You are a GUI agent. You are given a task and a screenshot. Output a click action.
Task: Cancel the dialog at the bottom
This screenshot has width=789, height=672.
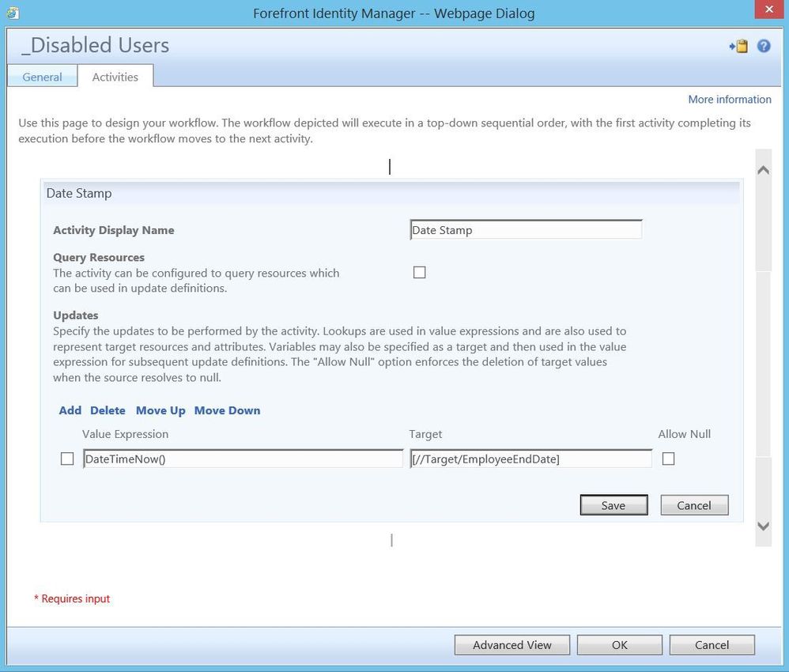point(712,645)
